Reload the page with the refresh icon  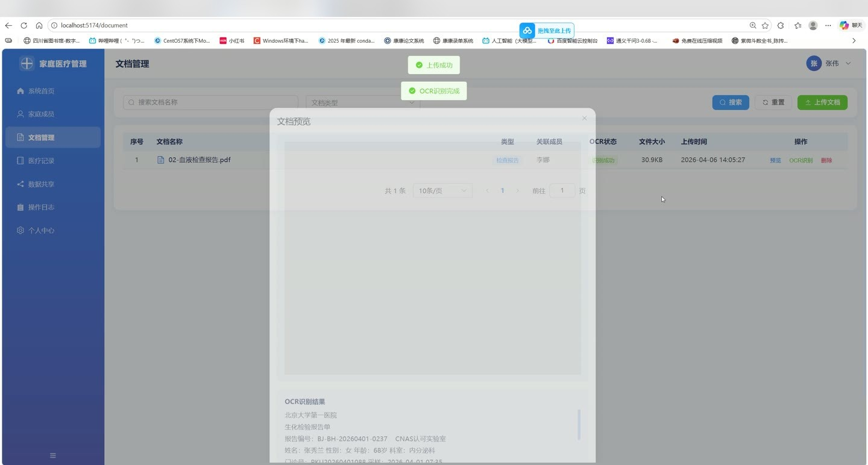tap(24, 25)
